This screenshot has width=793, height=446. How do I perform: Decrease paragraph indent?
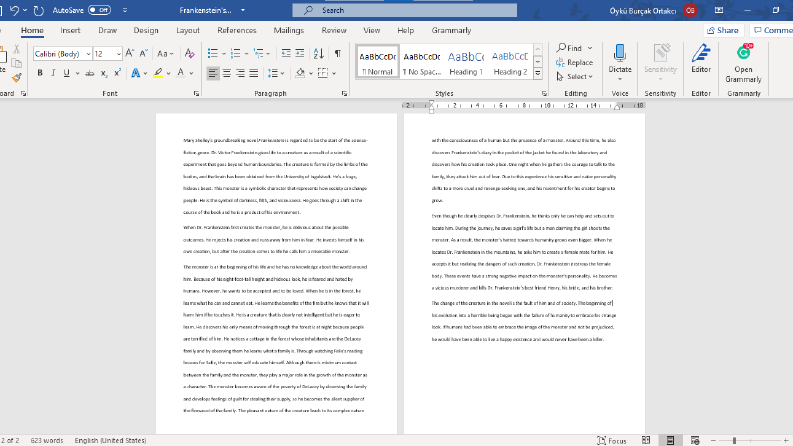coord(286,54)
